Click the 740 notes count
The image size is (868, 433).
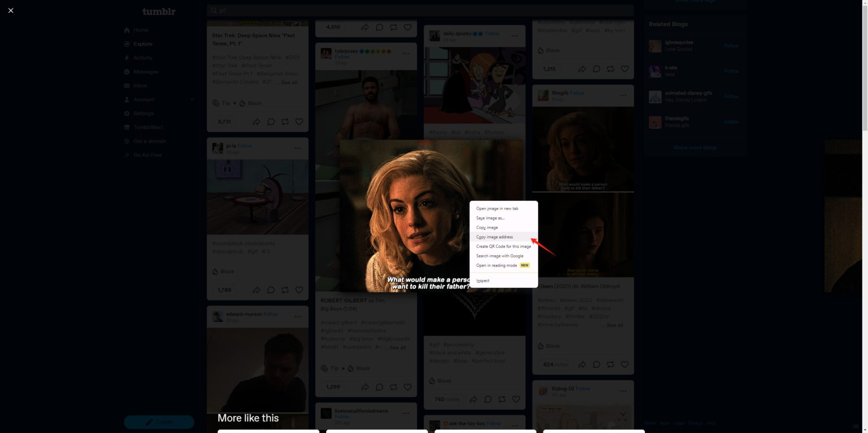click(x=446, y=399)
